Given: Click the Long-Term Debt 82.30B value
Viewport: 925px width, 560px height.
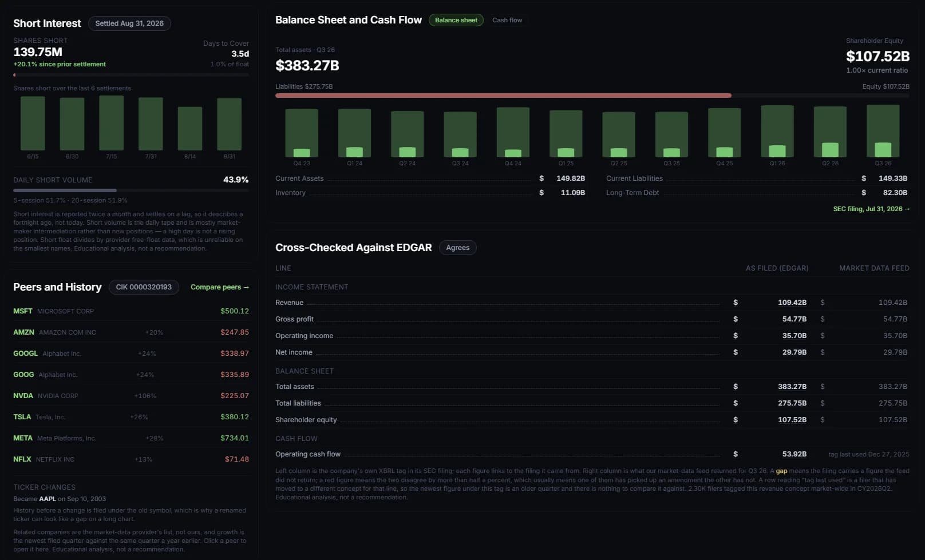Looking at the screenshot, I should click(x=895, y=193).
